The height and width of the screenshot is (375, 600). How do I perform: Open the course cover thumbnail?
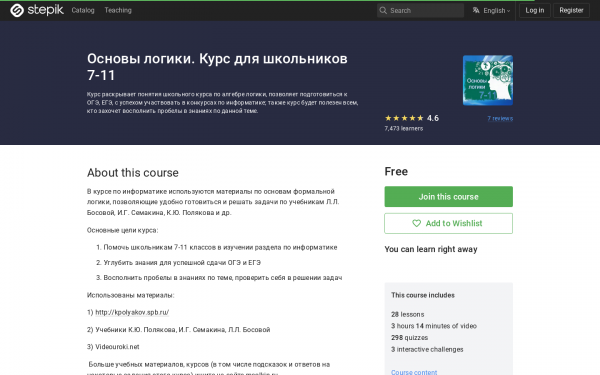[488, 80]
